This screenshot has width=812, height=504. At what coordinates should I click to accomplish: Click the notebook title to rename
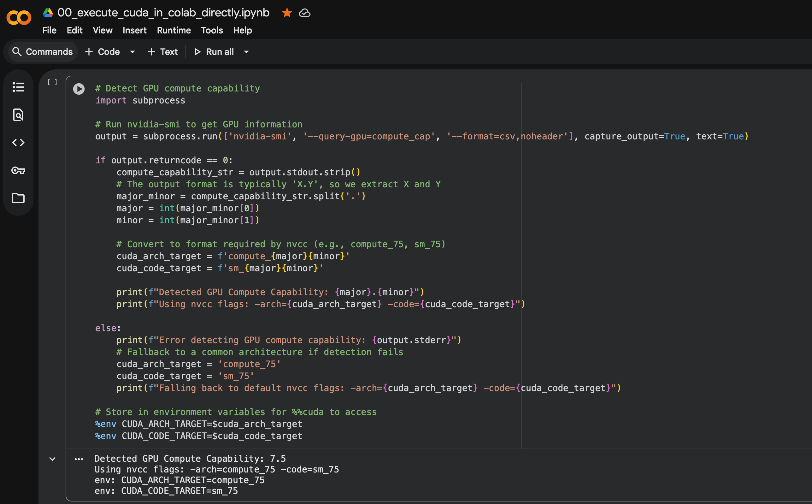coord(163,13)
